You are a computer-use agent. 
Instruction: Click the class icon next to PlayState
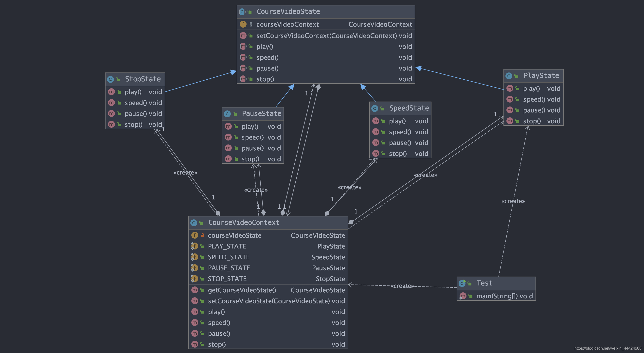click(509, 76)
